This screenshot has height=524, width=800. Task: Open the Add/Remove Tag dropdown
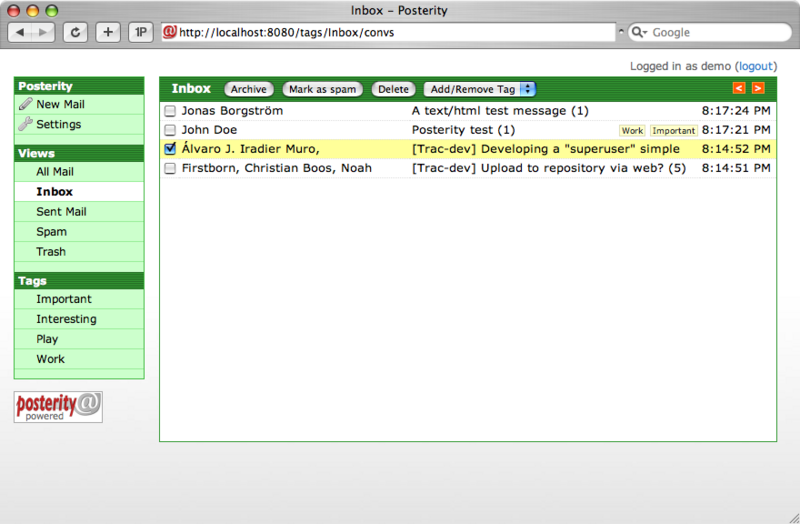[480, 89]
